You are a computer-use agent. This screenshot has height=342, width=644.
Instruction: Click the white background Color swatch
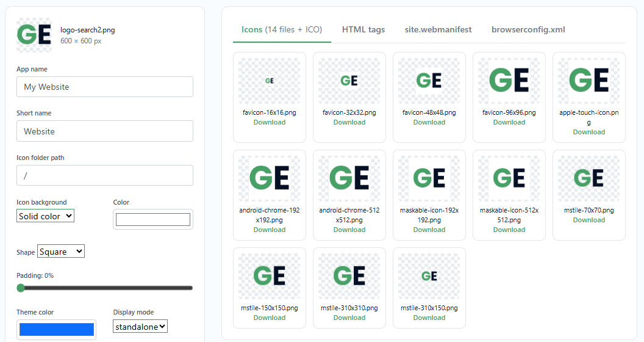(153, 219)
